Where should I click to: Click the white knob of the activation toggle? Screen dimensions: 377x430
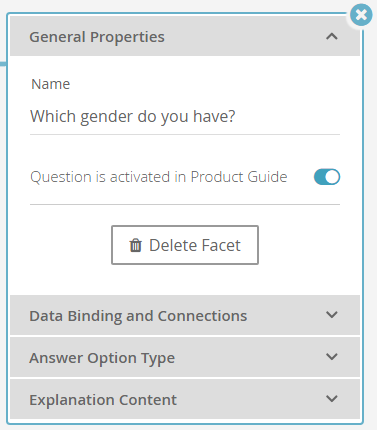tap(332, 177)
